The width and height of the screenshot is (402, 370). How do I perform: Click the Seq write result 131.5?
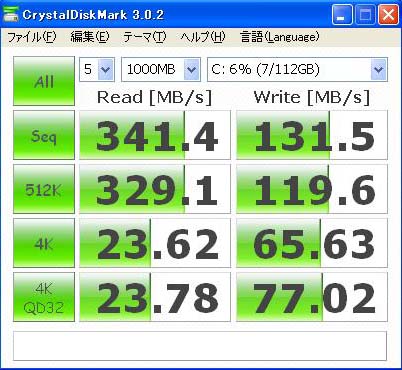click(x=312, y=135)
